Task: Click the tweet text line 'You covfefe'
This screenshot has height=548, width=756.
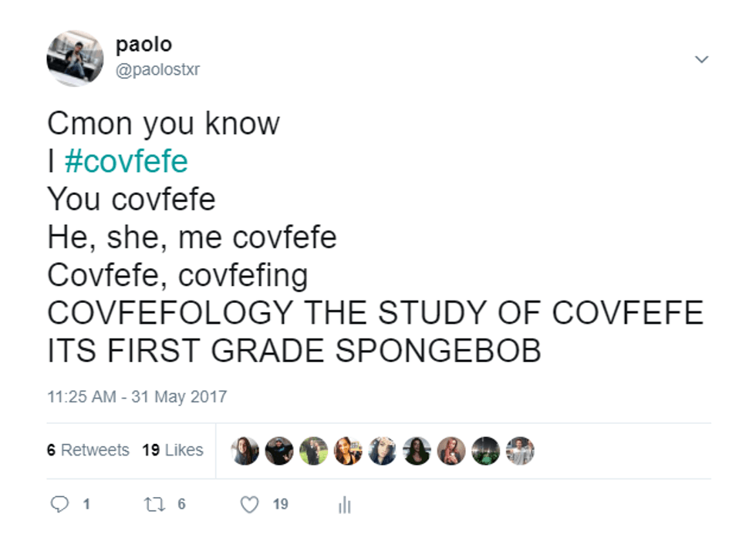Action: (x=131, y=200)
